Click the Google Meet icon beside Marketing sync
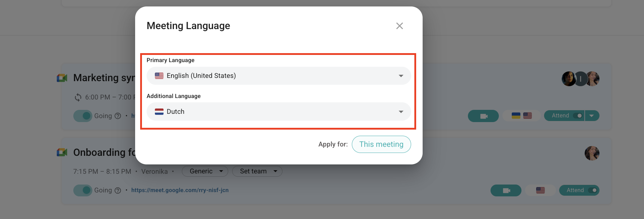This screenshot has height=219, width=644. (62, 78)
